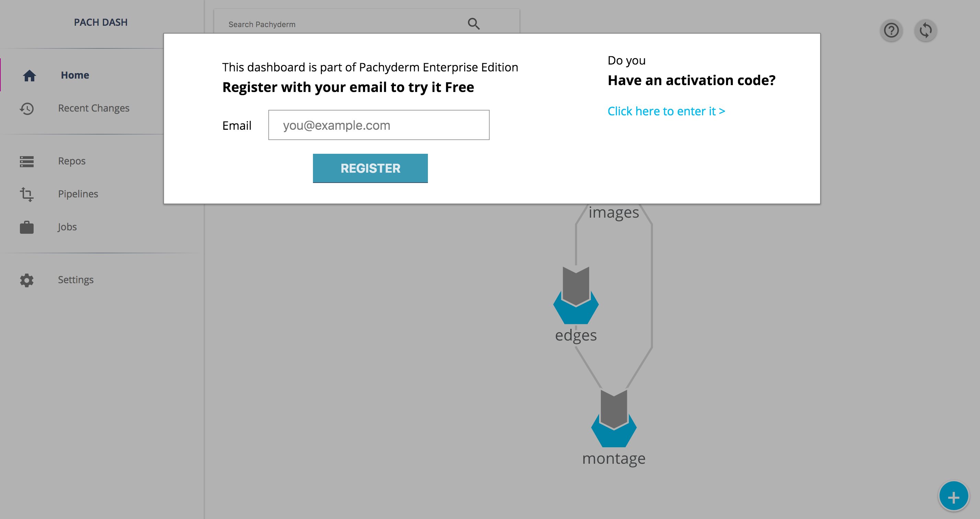Go to Repos in sidebar
This screenshot has height=519, width=980.
pyautogui.click(x=72, y=161)
